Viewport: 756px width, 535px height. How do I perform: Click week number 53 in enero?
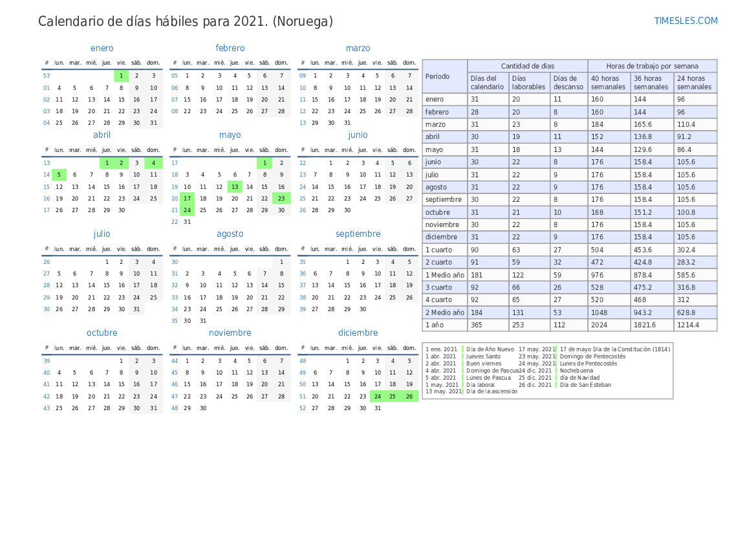click(x=47, y=76)
